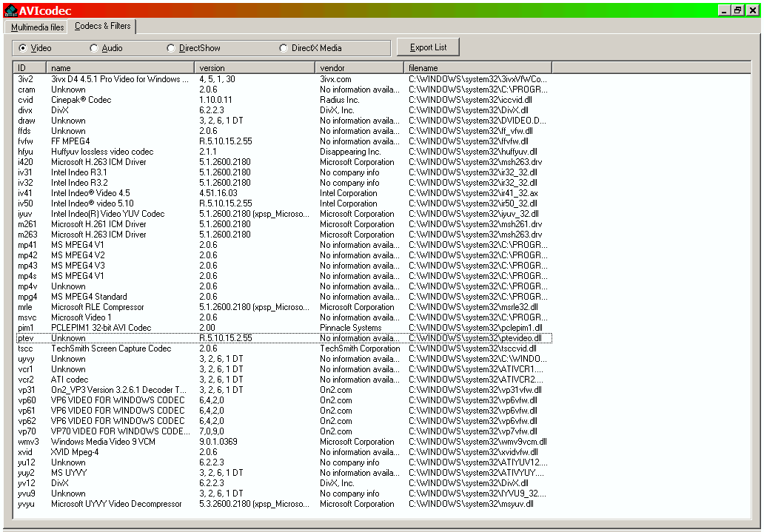Select the mp4v codec row

coord(283,286)
